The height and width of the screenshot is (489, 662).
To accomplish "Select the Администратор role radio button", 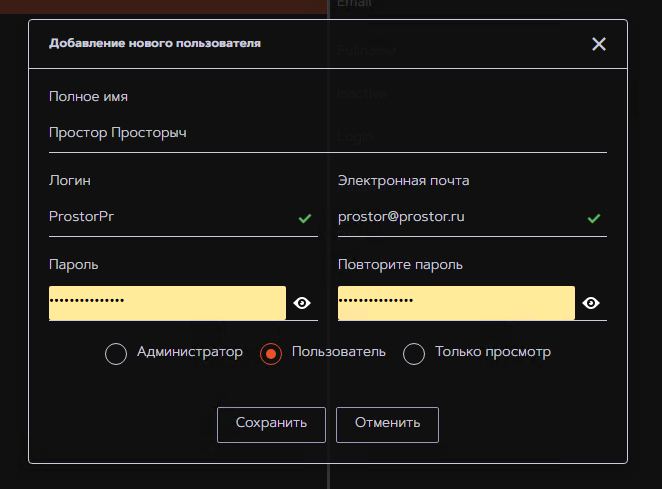I will [x=116, y=354].
